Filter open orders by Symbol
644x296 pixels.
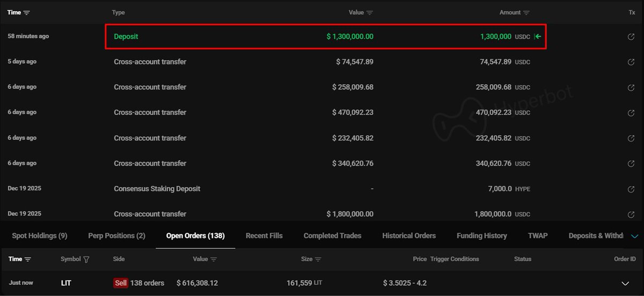coord(86,260)
